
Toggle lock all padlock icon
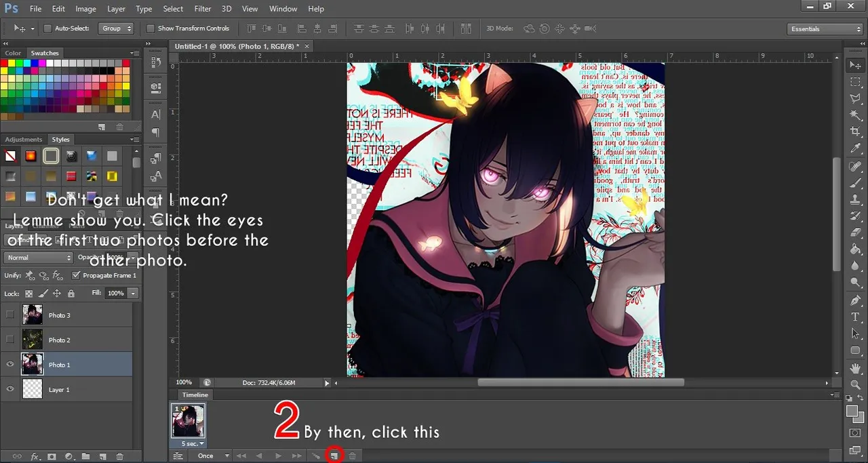[x=71, y=294]
